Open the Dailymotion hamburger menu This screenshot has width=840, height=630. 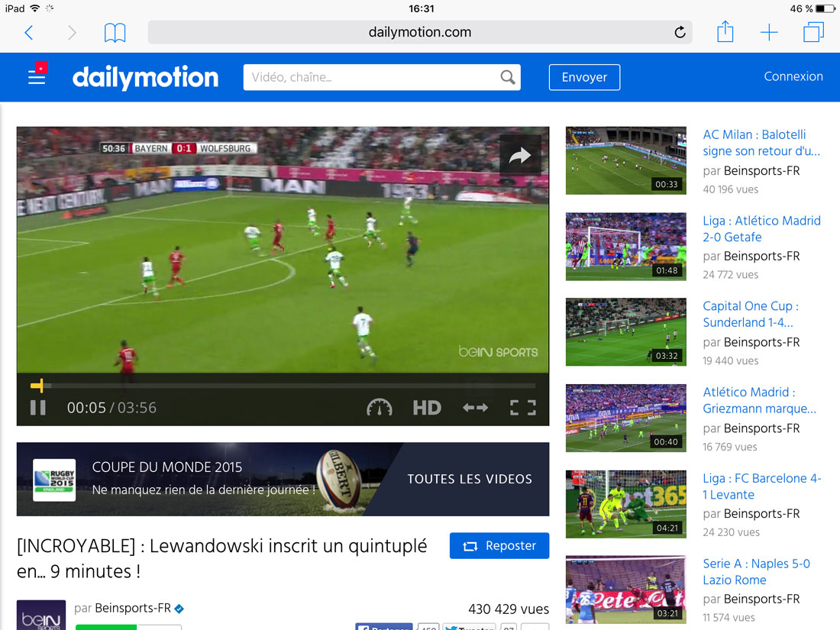click(37, 77)
